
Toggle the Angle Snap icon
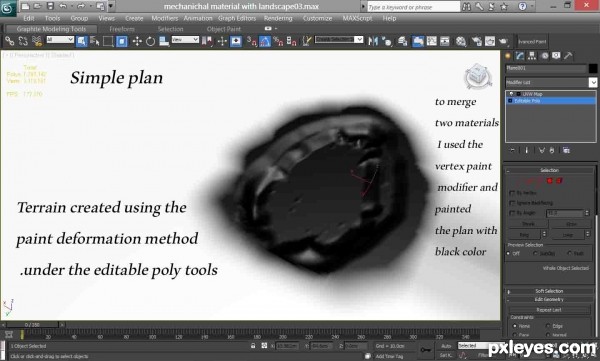click(265, 41)
